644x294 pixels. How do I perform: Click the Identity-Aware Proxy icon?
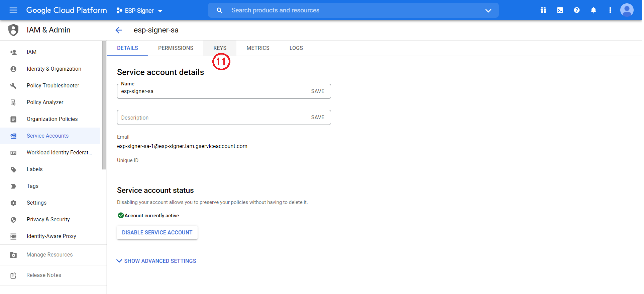pyautogui.click(x=13, y=236)
